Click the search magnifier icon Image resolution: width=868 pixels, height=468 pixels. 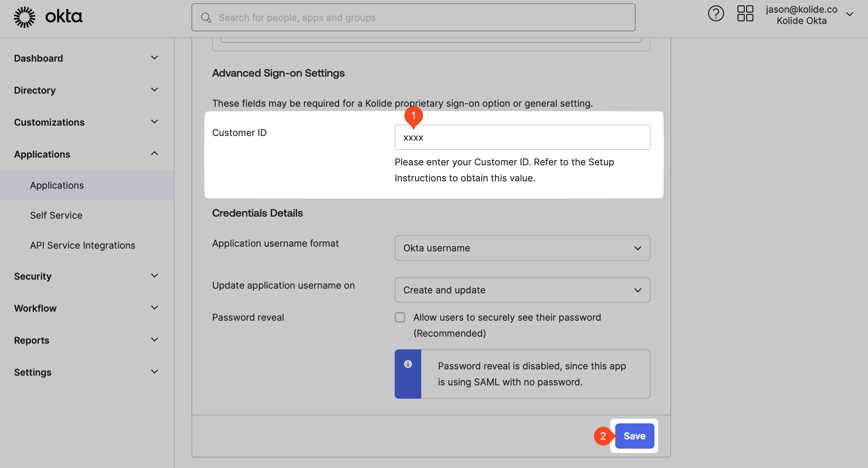tap(206, 18)
